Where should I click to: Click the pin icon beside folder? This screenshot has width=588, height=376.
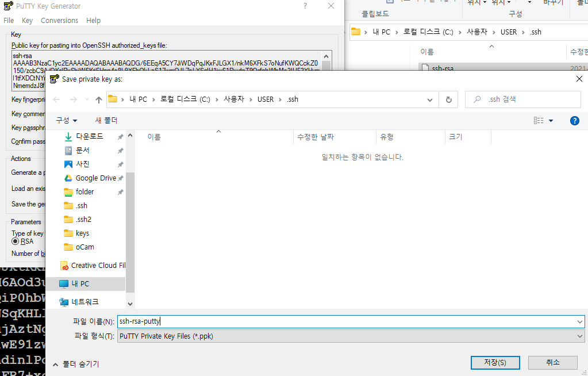pos(120,192)
